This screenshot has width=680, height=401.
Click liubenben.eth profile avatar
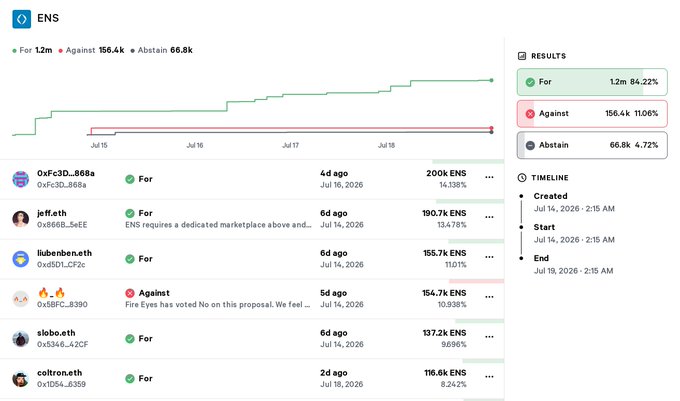(x=20, y=259)
